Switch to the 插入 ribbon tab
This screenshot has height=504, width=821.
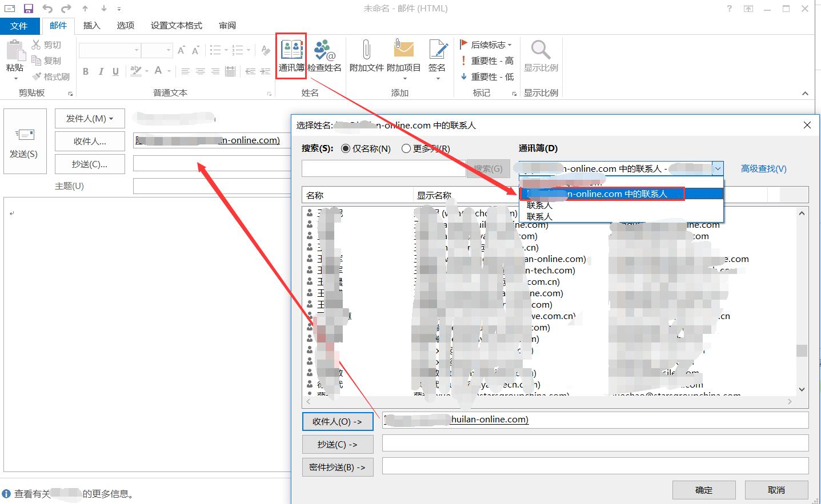click(x=91, y=26)
